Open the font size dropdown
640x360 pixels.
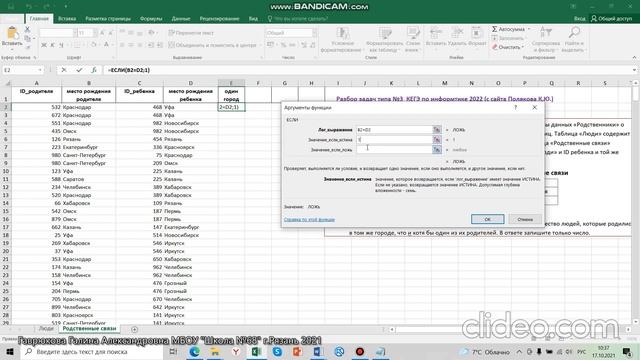pyautogui.click(x=95, y=33)
